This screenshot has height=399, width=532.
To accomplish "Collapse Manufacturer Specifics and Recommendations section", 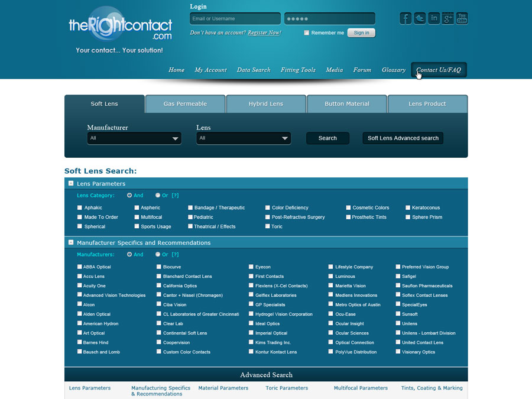I will point(71,242).
